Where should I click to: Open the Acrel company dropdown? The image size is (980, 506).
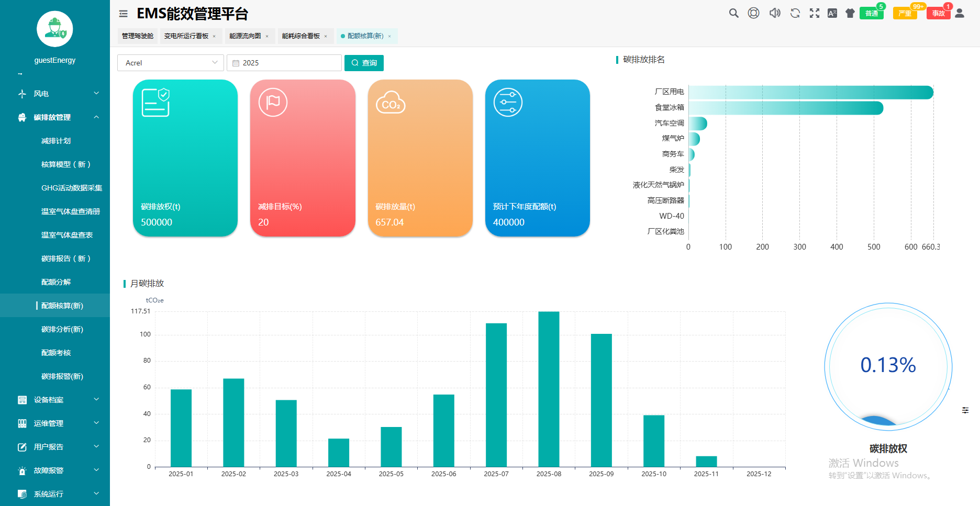(x=171, y=63)
